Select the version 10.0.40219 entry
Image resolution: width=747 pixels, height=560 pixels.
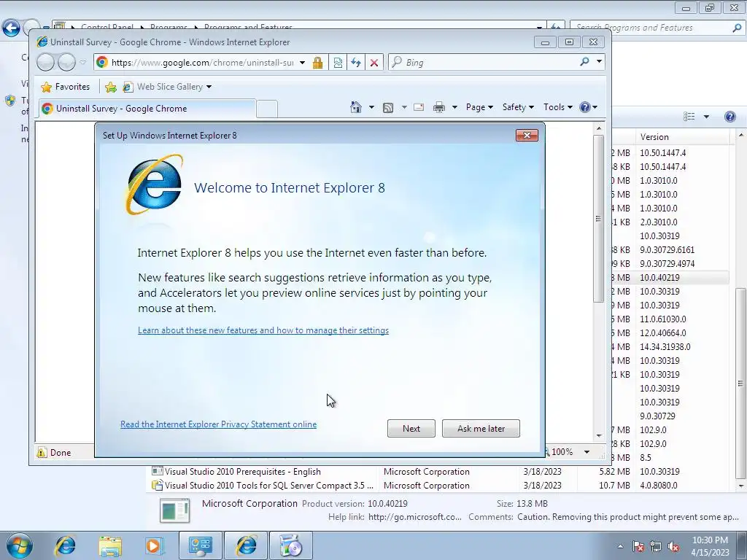pyautogui.click(x=659, y=277)
